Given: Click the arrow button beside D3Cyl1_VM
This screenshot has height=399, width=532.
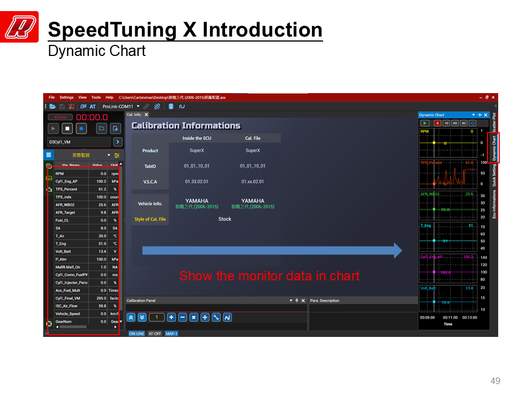Looking at the screenshot, I should (117, 142).
